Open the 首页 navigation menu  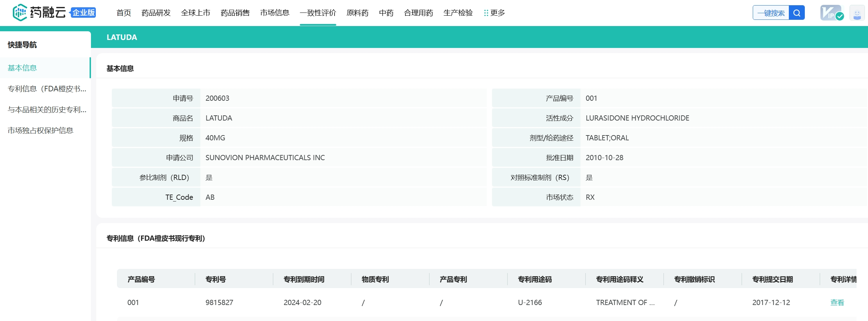(124, 13)
